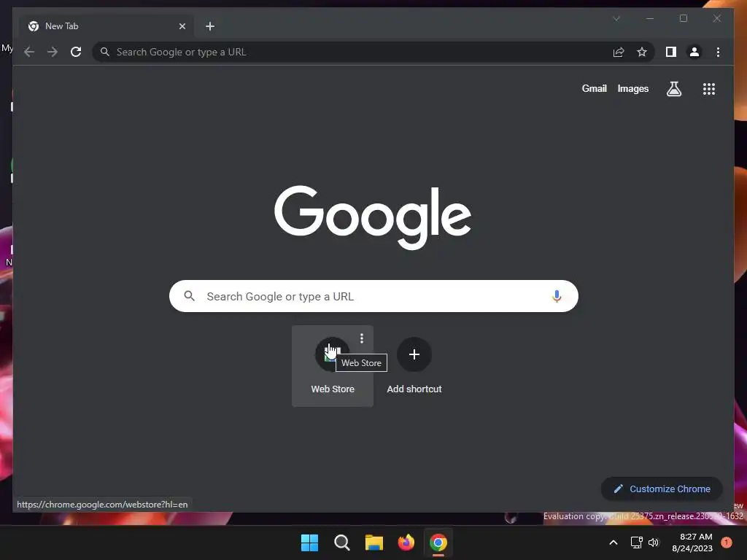Click the Google logo
Screen dimensions: 747x560
pyautogui.click(x=373, y=217)
